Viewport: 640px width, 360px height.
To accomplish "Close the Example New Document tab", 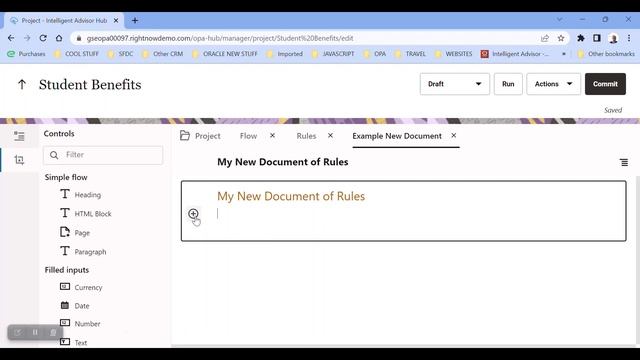I will 453,136.
